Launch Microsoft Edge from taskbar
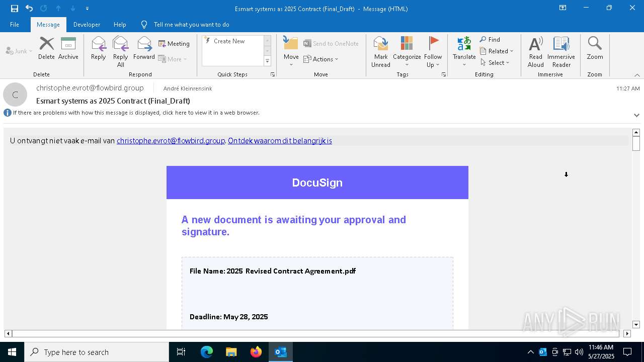Screen dimensions: 644x362 [x=207, y=352]
